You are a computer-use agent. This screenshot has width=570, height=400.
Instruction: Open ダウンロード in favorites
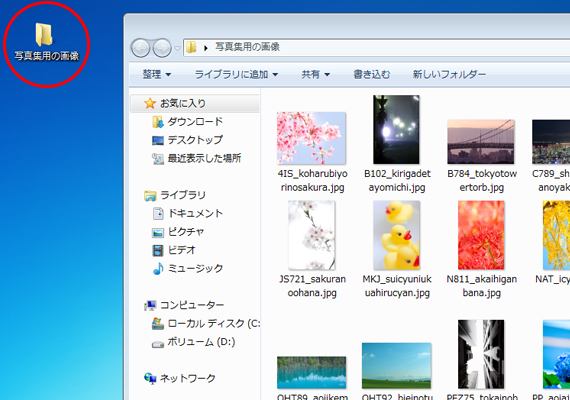tap(195, 121)
